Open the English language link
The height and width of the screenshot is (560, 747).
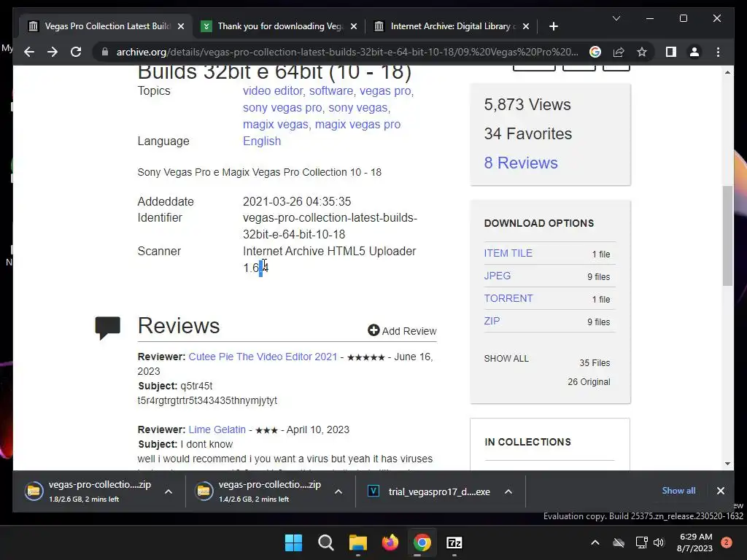pos(262,141)
